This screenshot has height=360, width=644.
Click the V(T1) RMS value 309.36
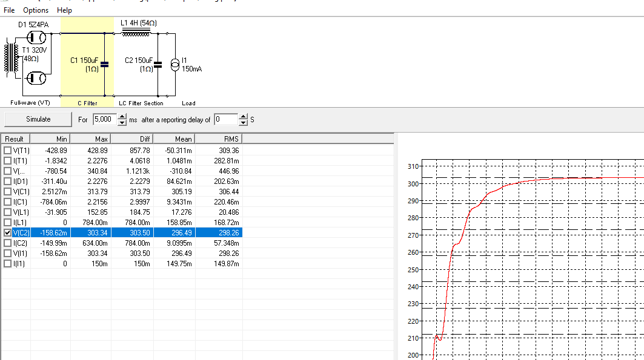point(229,151)
